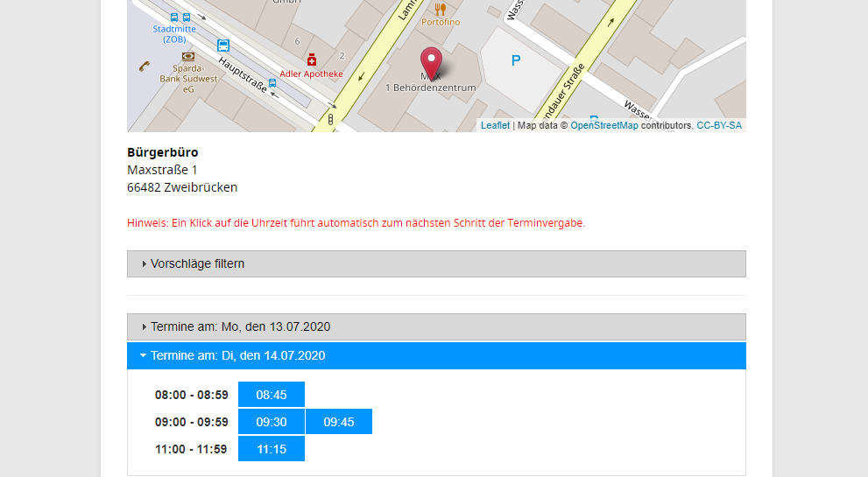
Task: Pick the 11:15 appointment time
Action: pos(272,449)
